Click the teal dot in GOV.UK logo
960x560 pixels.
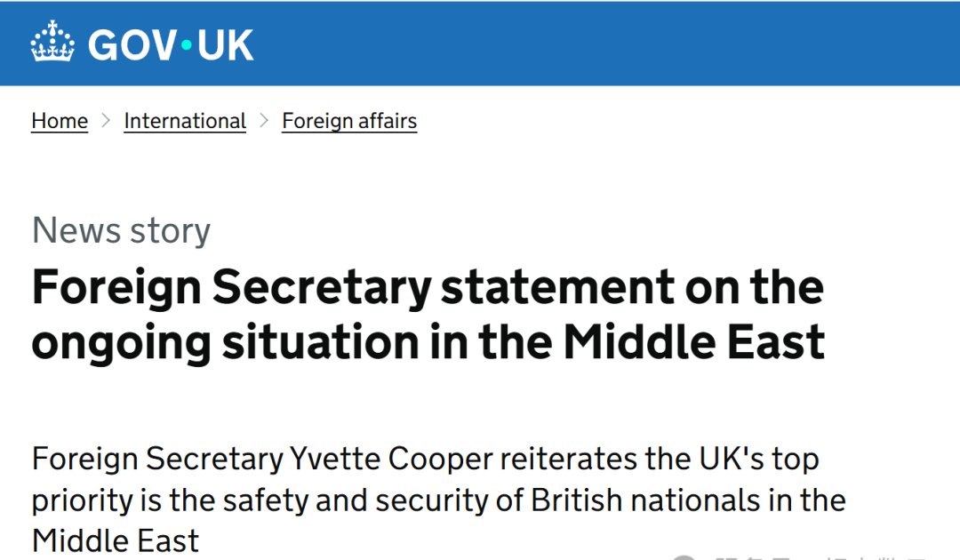point(187,45)
